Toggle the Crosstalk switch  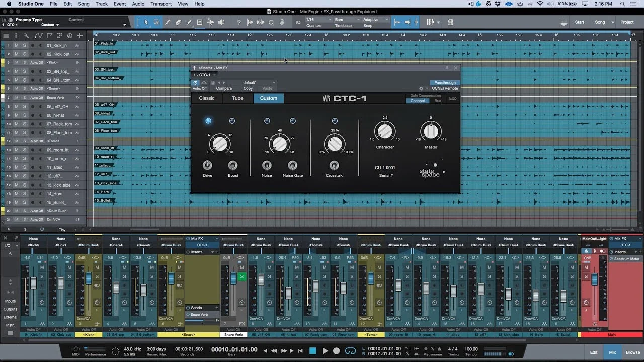pyautogui.click(x=334, y=165)
